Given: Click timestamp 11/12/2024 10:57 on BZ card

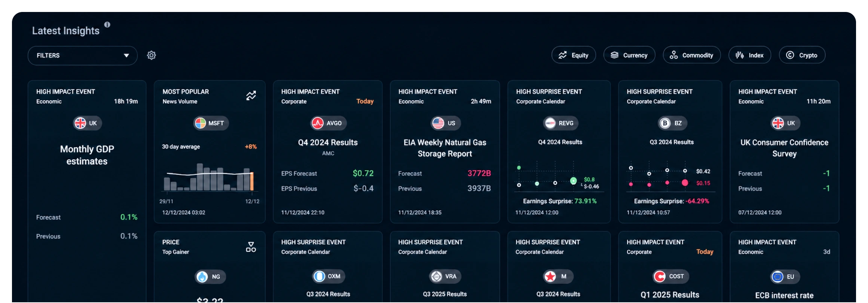Looking at the screenshot, I should click(x=648, y=212).
